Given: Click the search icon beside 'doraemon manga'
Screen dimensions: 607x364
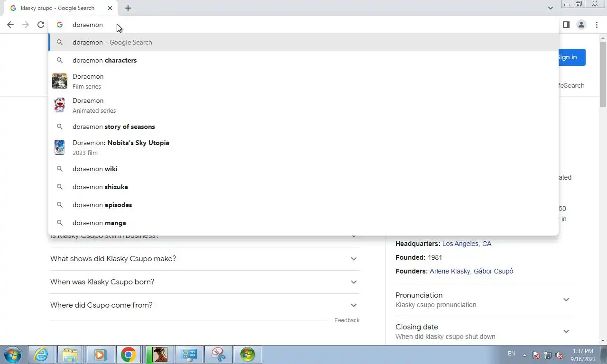Looking at the screenshot, I should [60, 223].
